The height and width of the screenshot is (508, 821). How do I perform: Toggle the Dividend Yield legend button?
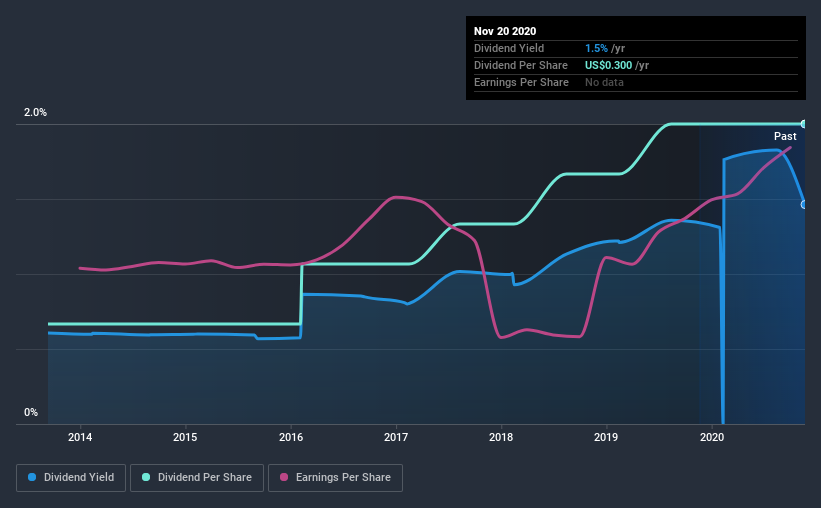(71, 478)
